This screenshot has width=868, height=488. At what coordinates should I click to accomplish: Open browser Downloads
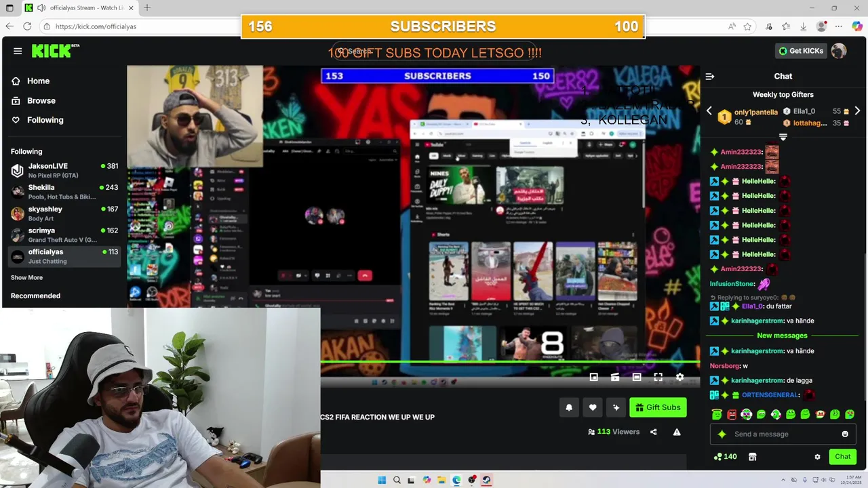(x=804, y=26)
